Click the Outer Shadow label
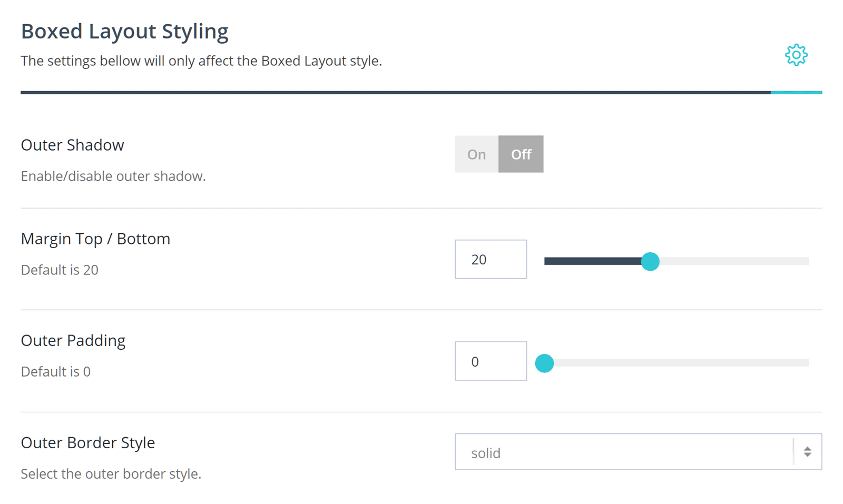 [x=73, y=145]
